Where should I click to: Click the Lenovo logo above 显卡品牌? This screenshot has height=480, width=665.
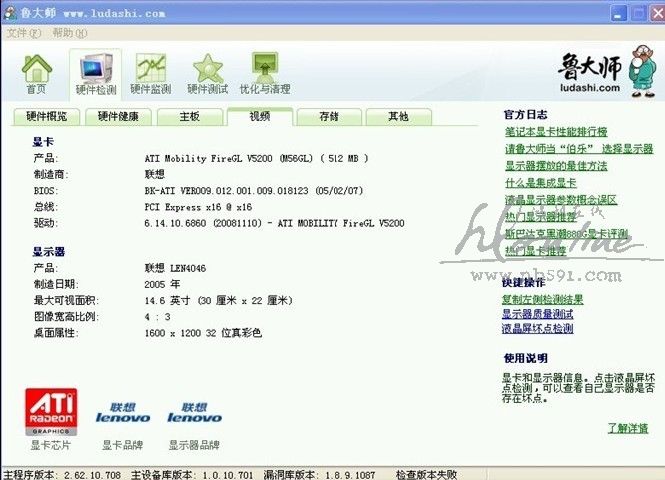tap(123, 413)
